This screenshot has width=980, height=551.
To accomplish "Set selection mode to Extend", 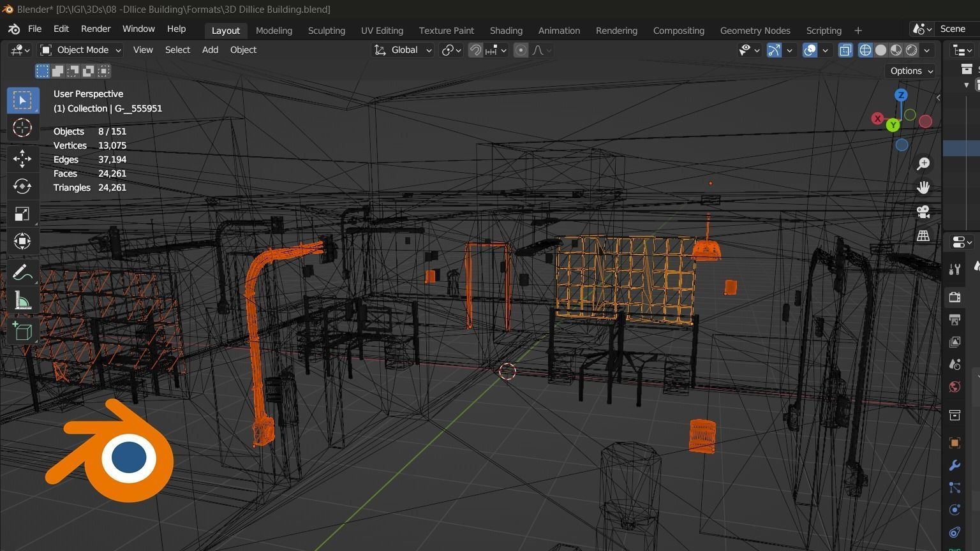I will coord(58,71).
